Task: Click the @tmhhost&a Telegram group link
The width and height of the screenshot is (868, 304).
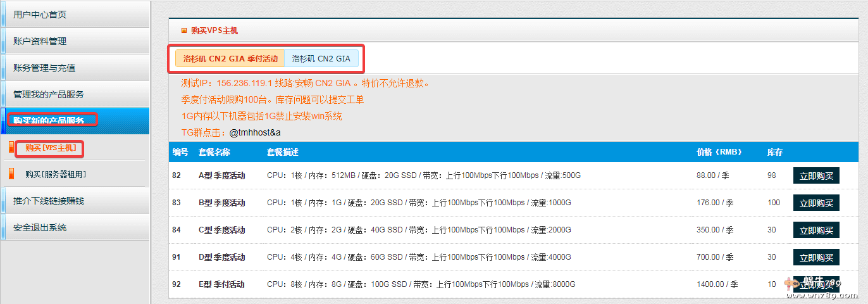Action: [x=255, y=132]
